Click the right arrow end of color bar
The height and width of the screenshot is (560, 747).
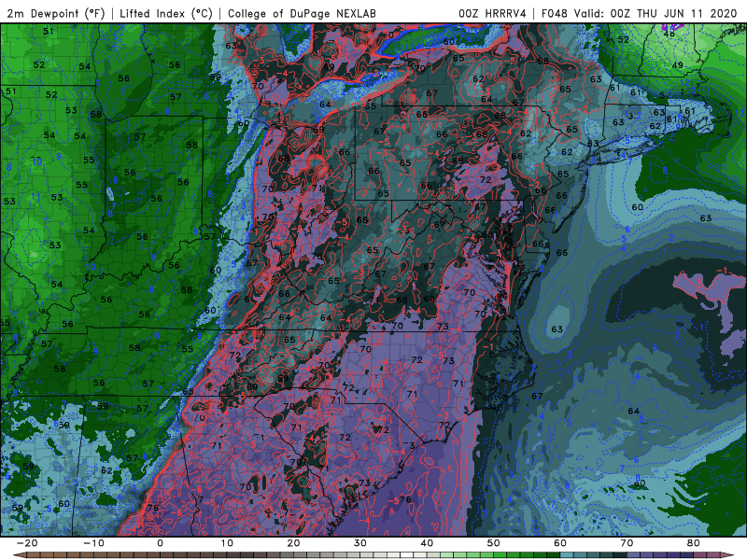(x=728, y=555)
